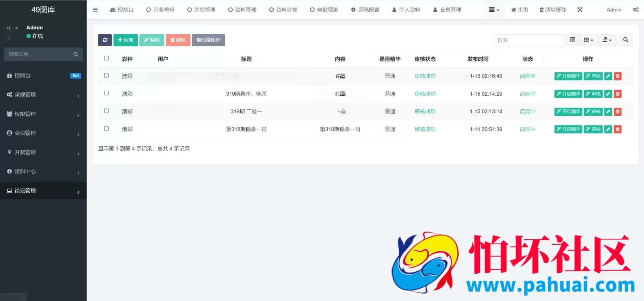Open the 会员管理 tab in top navigation
The height and width of the screenshot is (301, 644).
[447, 10]
